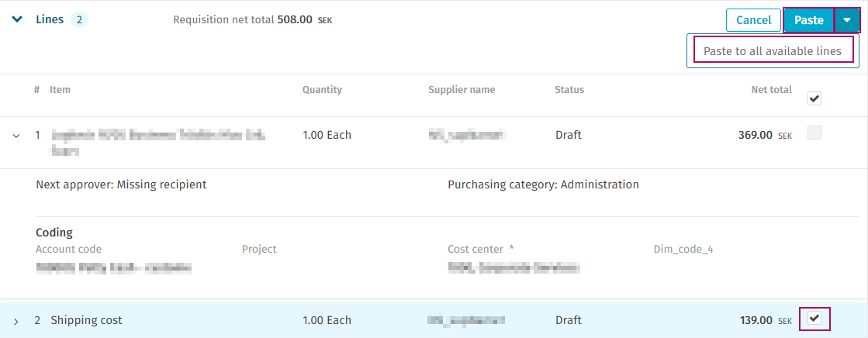Uncheck the Shipping cost line checkbox
Viewport: 868px width, 338px height.
click(814, 318)
